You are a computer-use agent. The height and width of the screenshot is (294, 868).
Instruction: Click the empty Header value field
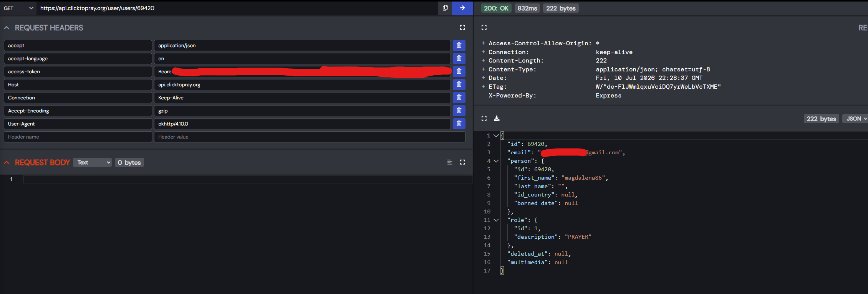[x=310, y=137]
